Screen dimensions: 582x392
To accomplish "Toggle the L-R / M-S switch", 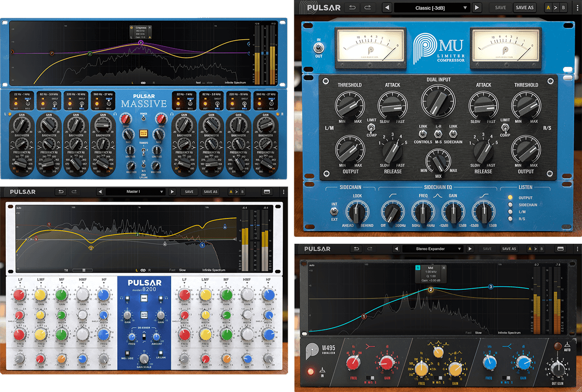I will pyautogui.click(x=438, y=134).
